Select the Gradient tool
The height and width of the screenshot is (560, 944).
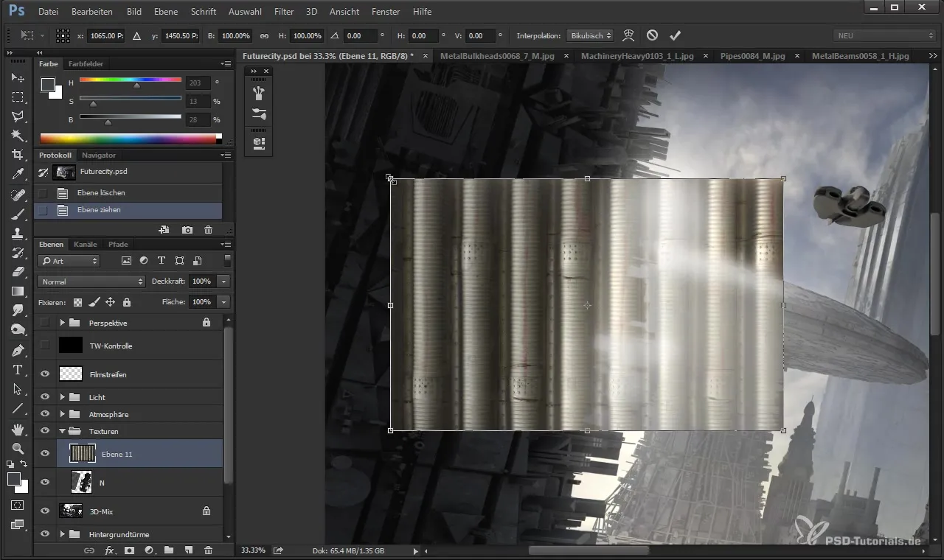tap(18, 291)
